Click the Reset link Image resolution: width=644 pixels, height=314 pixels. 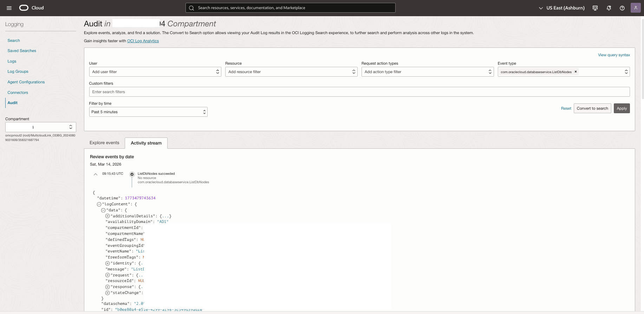566,108
